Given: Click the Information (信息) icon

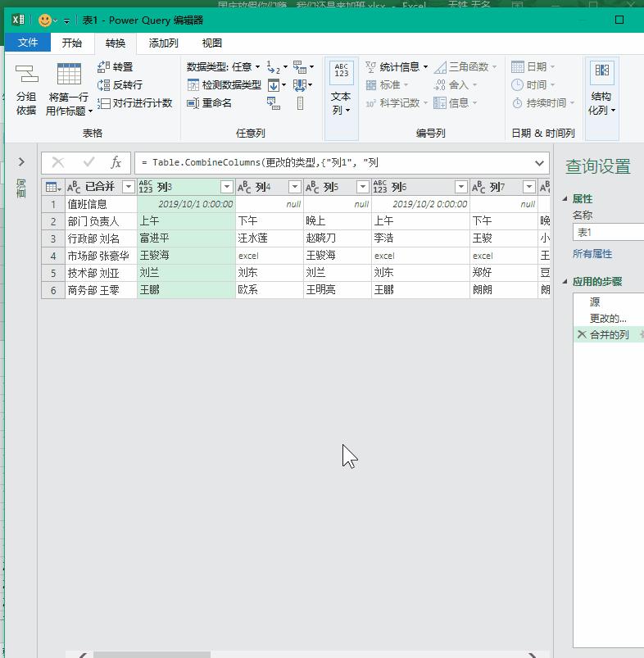Looking at the screenshot, I should coord(440,102).
